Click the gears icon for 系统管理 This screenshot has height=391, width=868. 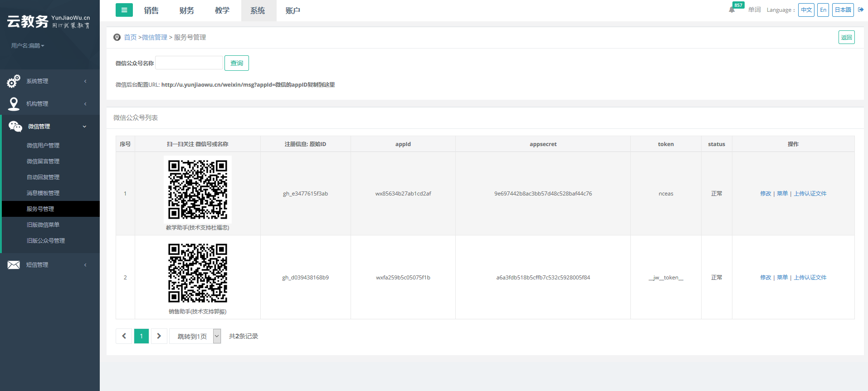[x=14, y=81]
